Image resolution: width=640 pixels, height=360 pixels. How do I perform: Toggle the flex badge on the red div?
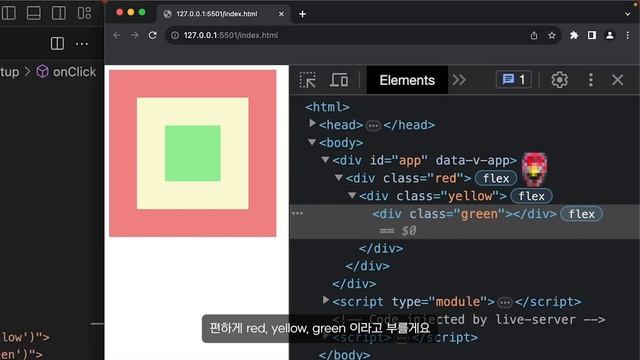coord(496,178)
